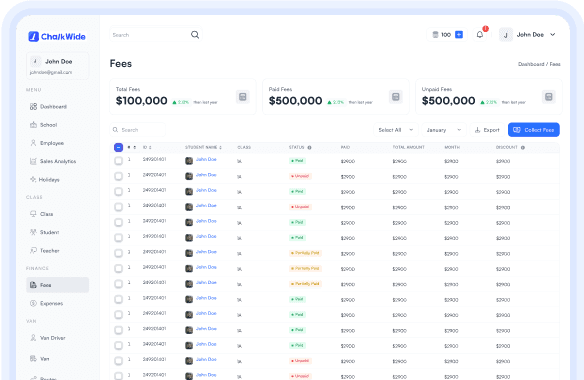Open the John Doe sidebar profile card
Screen dimensions: 584x380
pos(58,66)
